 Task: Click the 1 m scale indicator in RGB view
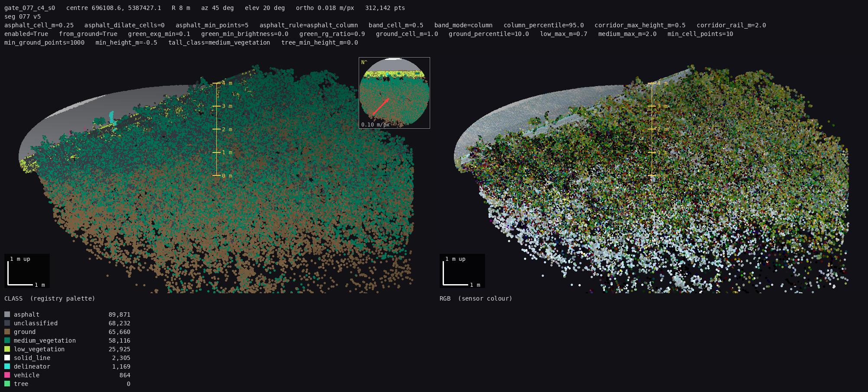point(462,271)
